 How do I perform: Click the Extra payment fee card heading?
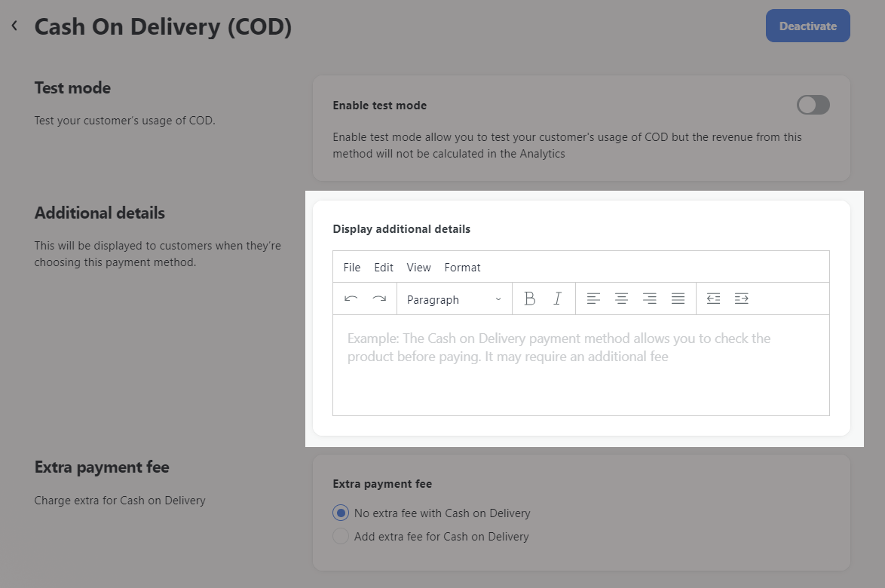click(382, 484)
